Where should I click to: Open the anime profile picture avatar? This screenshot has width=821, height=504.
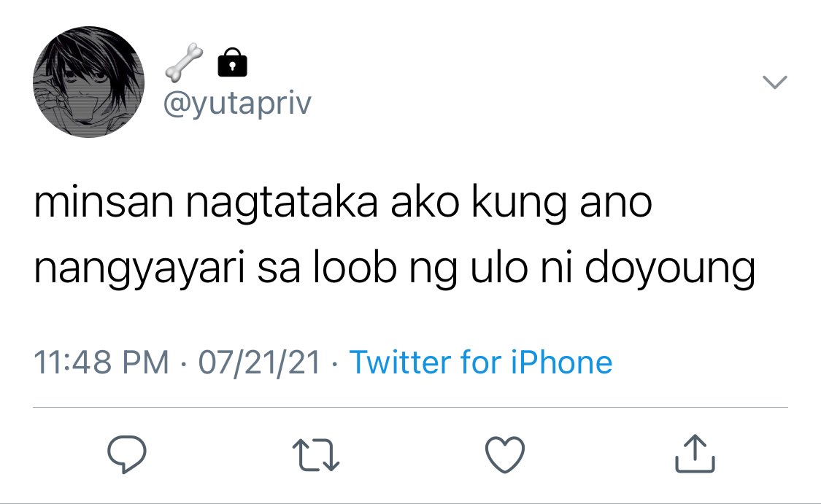(x=88, y=82)
